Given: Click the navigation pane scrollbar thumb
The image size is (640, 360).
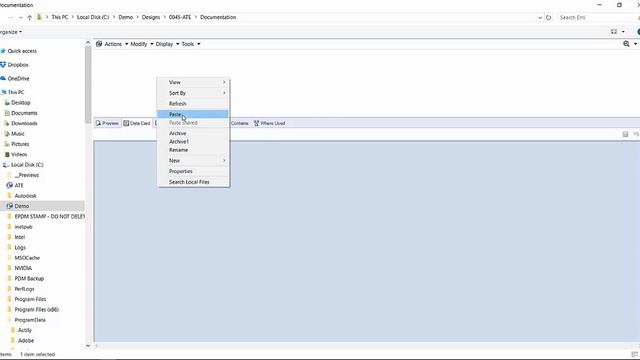Looking at the screenshot, I should pyautogui.click(x=88, y=84).
